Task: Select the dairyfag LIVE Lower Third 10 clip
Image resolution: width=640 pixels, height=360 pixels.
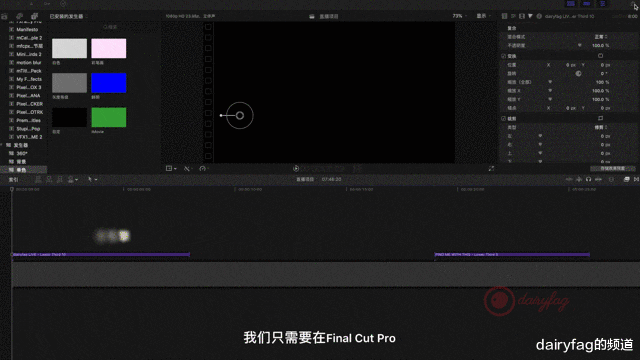Action: tap(101, 254)
